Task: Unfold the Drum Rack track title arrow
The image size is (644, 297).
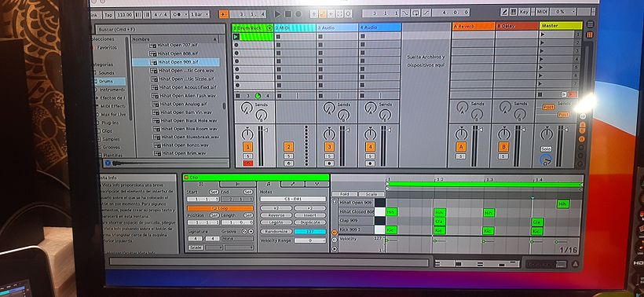Action: coord(269,28)
